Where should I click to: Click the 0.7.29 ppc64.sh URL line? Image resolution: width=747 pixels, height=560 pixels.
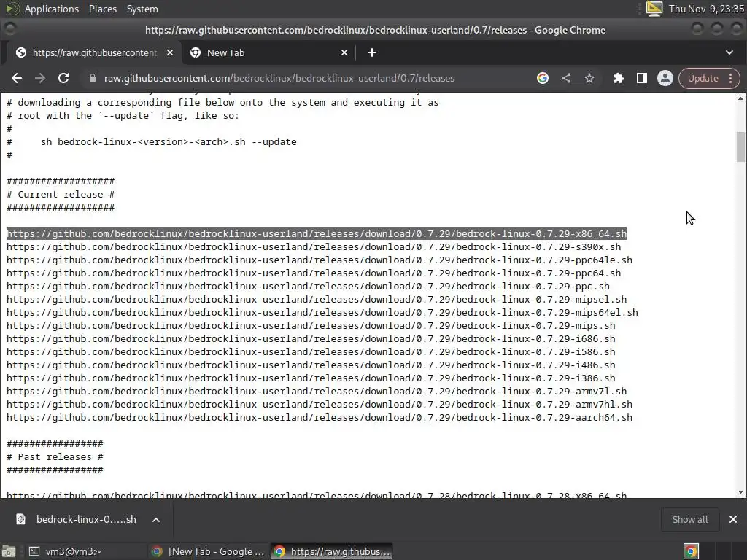pyautogui.click(x=314, y=273)
